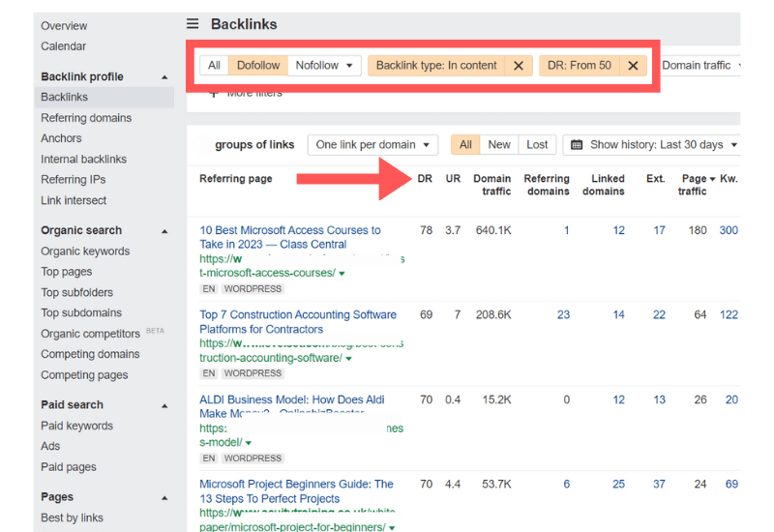The height and width of the screenshot is (532, 774).
Task: Go to Organic keywords in sidebar
Action: (85, 251)
